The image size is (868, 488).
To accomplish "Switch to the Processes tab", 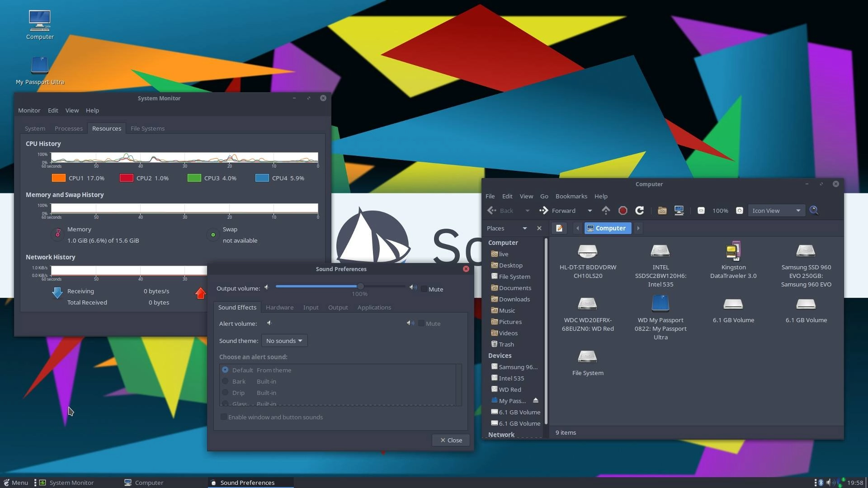I will (69, 128).
